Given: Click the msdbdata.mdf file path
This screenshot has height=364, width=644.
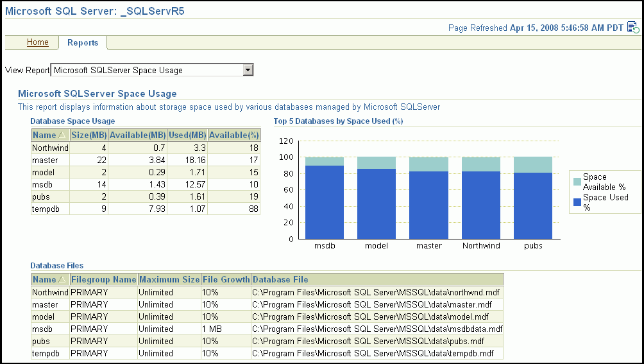Looking at the screenshot, I should 377,329.
